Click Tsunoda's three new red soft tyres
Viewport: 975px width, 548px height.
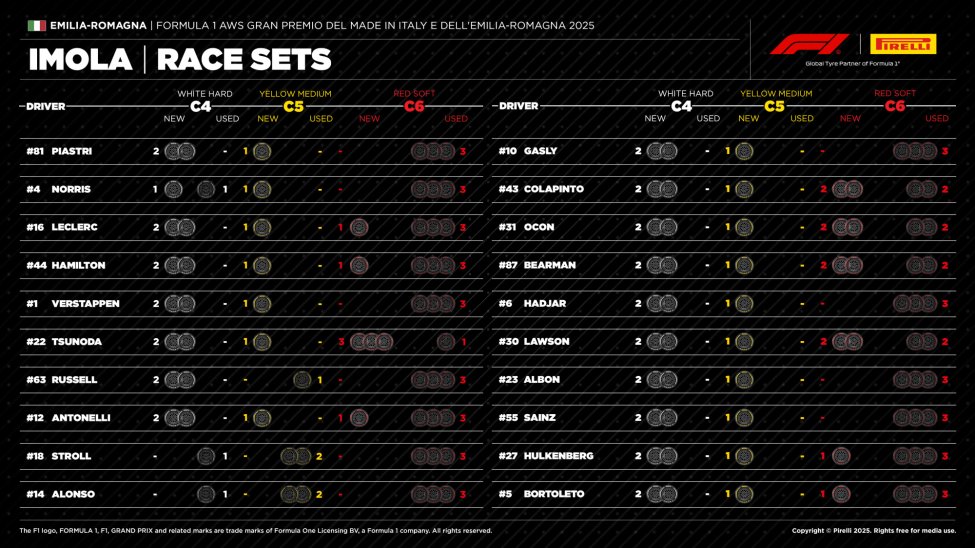point(371,342)
